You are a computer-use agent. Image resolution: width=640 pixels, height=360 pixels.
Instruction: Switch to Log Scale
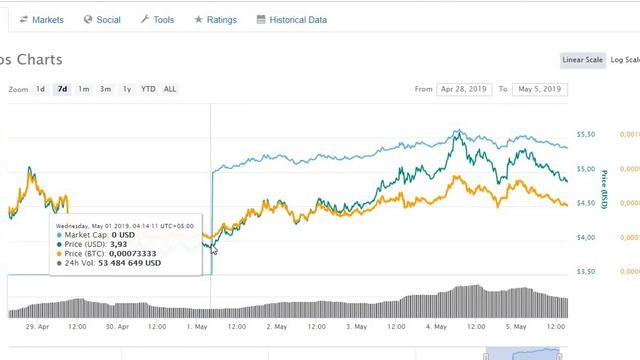click(x=624, y=60)
